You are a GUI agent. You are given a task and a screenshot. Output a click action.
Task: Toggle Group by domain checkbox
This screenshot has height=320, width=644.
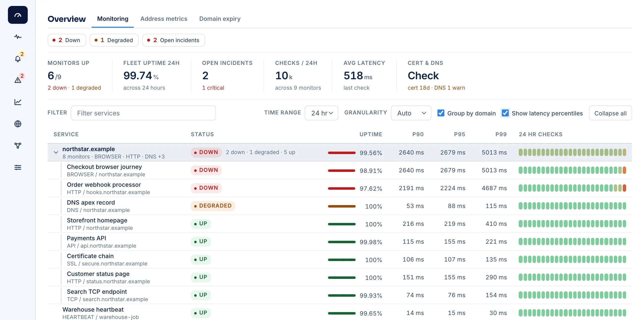(441, 113)
